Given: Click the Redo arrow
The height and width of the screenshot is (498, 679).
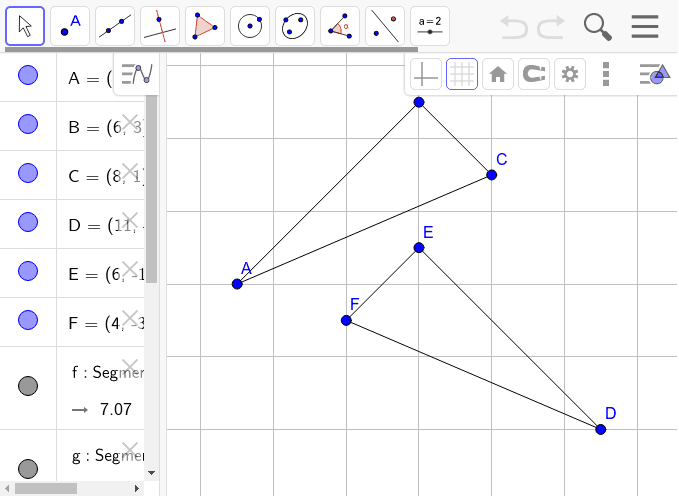Looking at the screenshot, I should click(x=551, y=27).
